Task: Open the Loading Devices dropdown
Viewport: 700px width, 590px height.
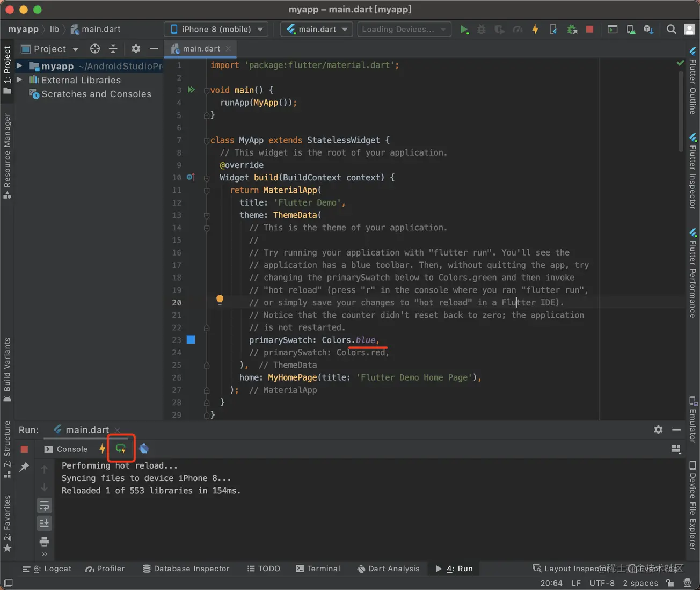Action: (404, 30)
